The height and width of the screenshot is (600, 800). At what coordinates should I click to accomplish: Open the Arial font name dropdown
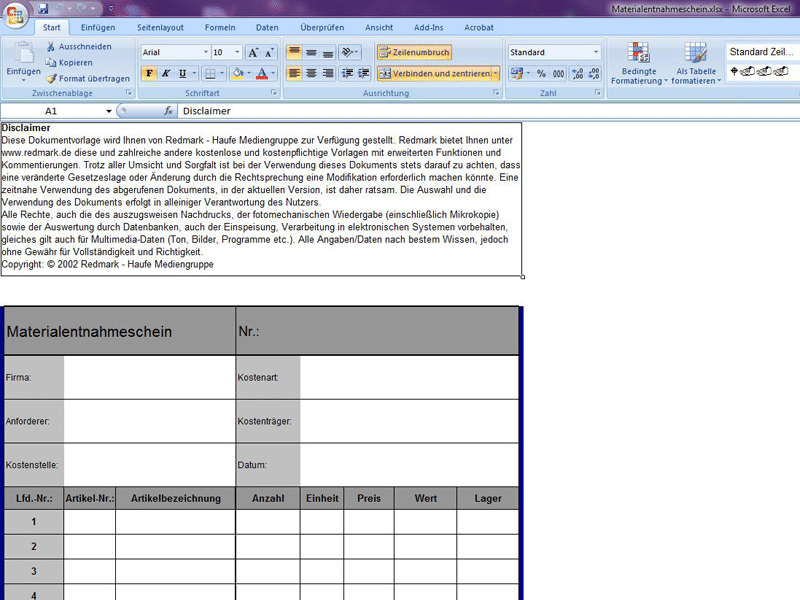[x=206, y=52]
